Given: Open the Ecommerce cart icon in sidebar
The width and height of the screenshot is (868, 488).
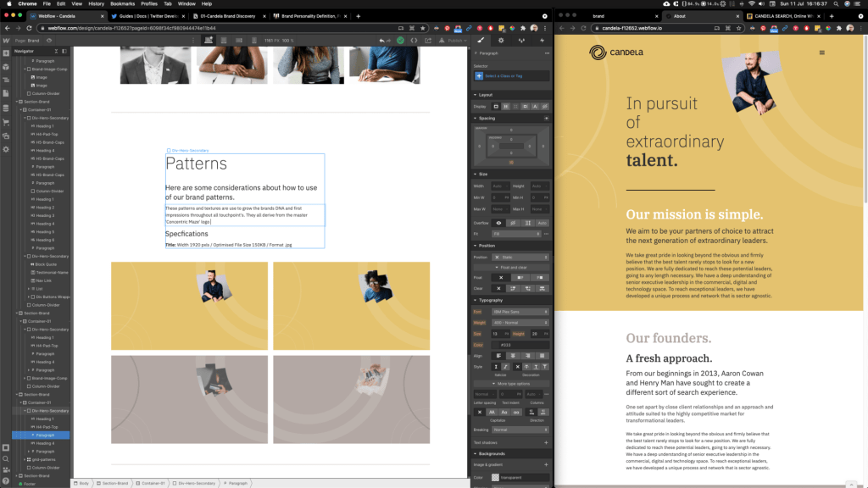Looking at the screenshot, I should click(x=6, y=122).
